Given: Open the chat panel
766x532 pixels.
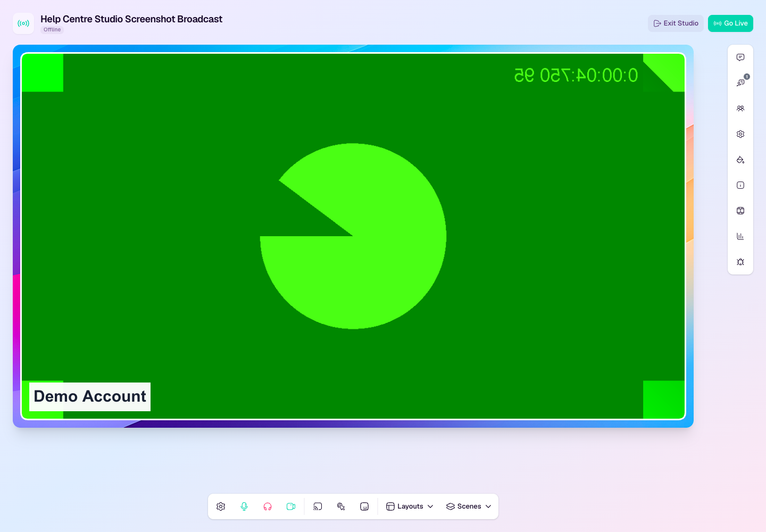Looking at the screenshot, I should point(740,57).
